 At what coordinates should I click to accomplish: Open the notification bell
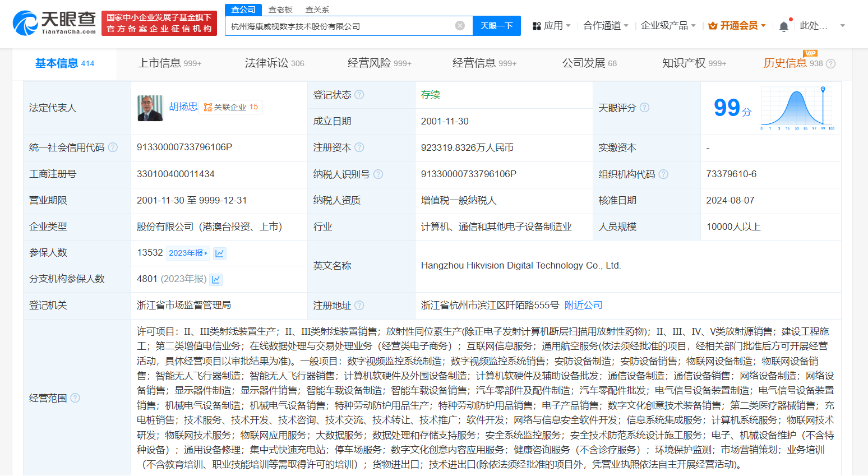(x=784, y=25)
